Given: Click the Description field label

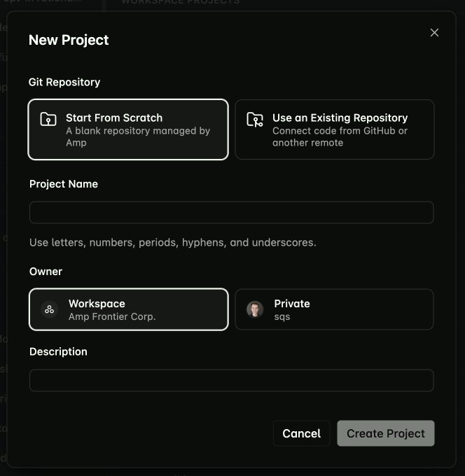Looking at the screenshot, I should (58, 351).
